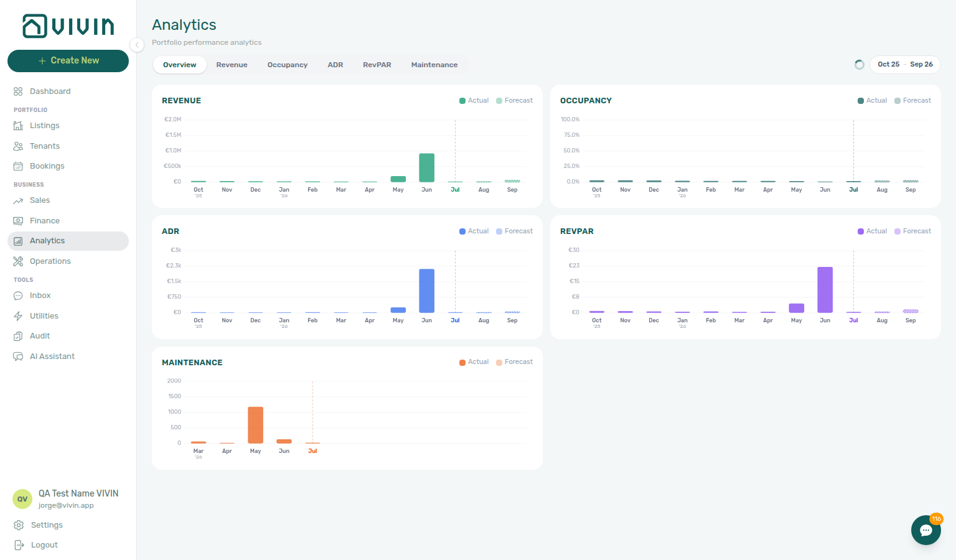Click the June bar in ADR chart
This screenshot has width=956, height=560.
click(x=427, y=291)
